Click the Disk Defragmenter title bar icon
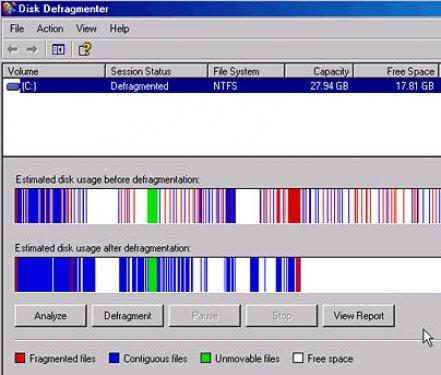441x375 pixels. click(8, 8)
